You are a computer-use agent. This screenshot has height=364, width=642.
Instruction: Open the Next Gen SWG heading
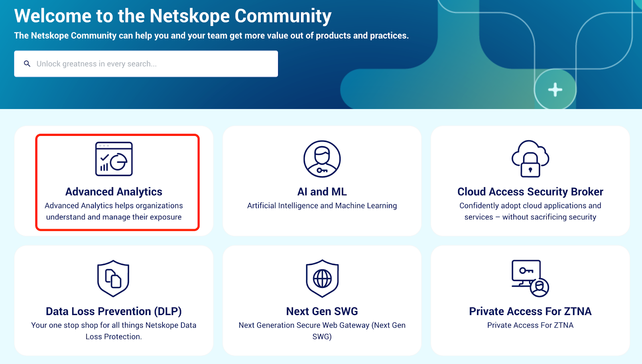pyautogui.click(x=322, y=311)
